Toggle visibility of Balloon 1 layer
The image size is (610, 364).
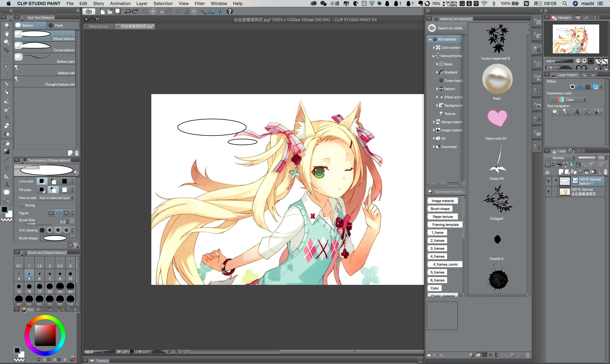548,181
